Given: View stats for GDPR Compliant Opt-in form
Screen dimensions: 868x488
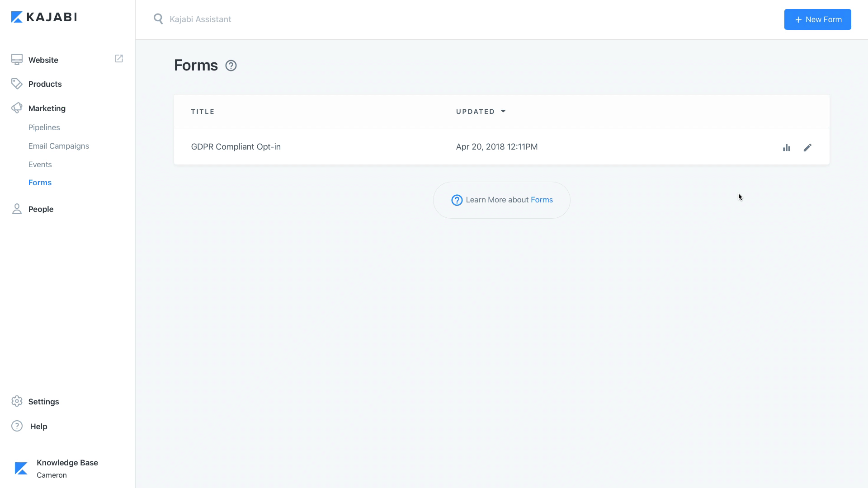Looking at the screenshot, I should click(787, 148).
